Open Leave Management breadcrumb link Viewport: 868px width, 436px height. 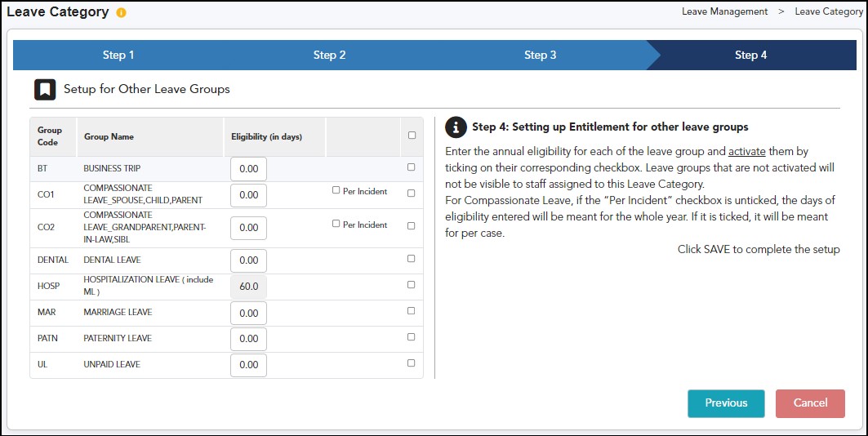point(724,11)
